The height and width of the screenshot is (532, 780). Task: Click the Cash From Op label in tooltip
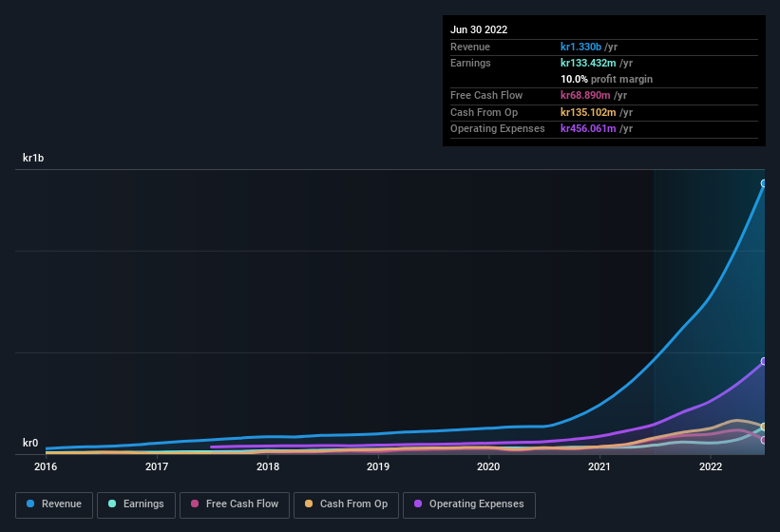(x=484, y=112)
